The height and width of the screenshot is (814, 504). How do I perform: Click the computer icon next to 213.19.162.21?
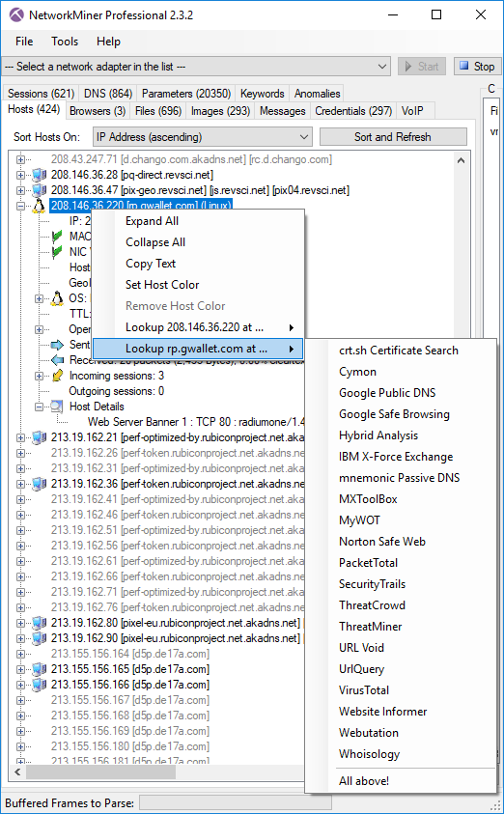pos(39,437)
